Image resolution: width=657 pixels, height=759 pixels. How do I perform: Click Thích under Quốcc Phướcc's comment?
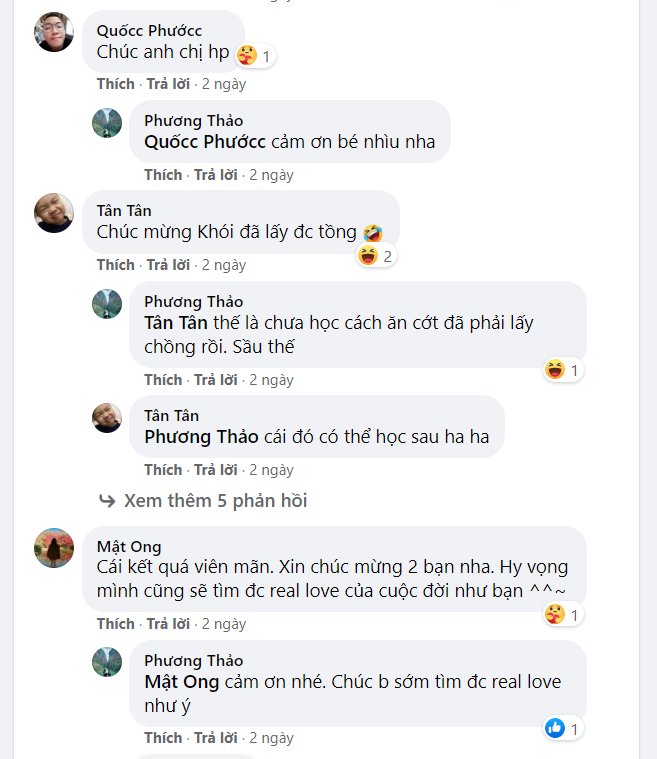(115, 84)
